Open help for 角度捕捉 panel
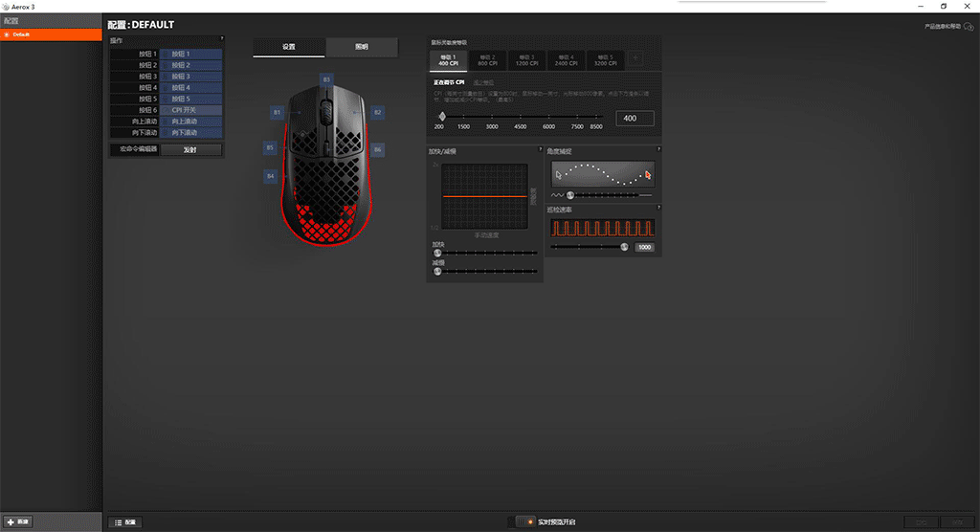Viewport: 980px width, 532px height. click(658, 149)
